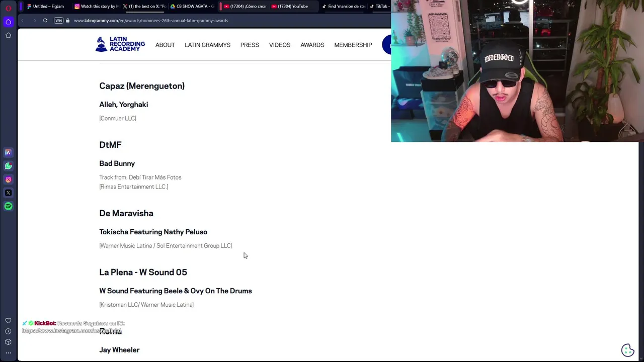Click the Latin Recording Academy logo
This screenshot has width=644, height=362.
click(120, 44)
